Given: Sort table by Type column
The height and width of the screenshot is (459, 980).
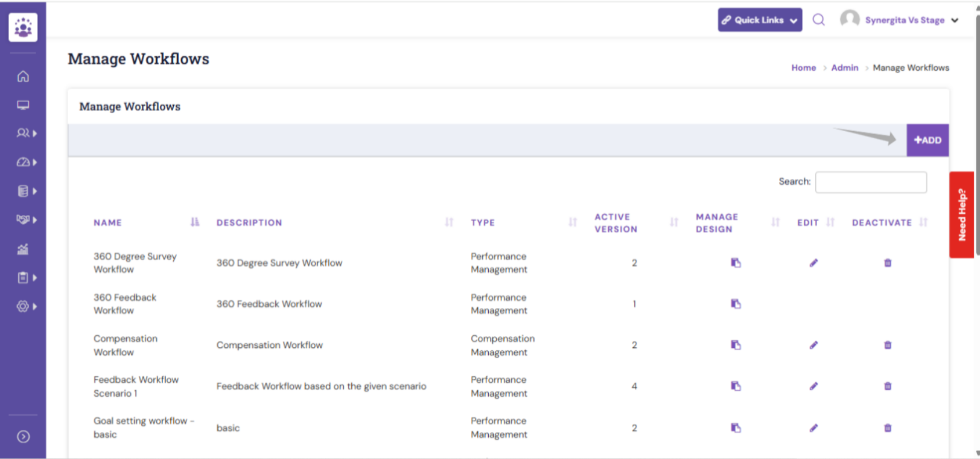Looking at the screenshot, I should coord(524,222).
